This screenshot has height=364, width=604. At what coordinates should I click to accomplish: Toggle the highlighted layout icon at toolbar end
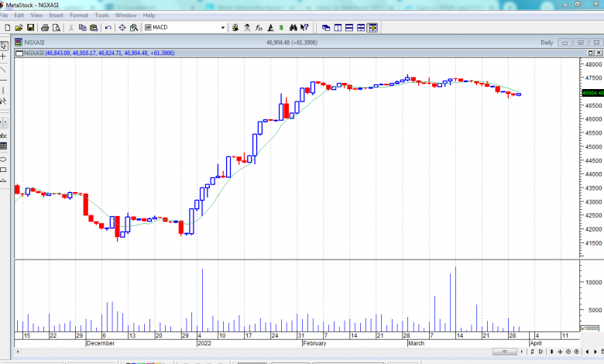point(372,27)
